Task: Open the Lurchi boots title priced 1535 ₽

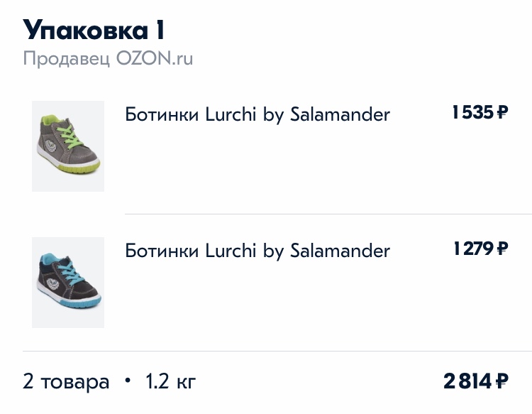Action: tap(257, 114)
